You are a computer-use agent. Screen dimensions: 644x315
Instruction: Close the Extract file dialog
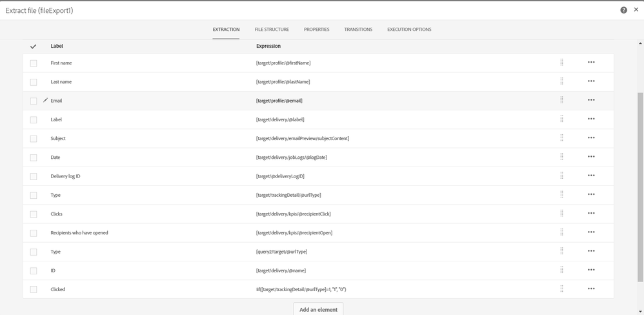click(636, 10)
